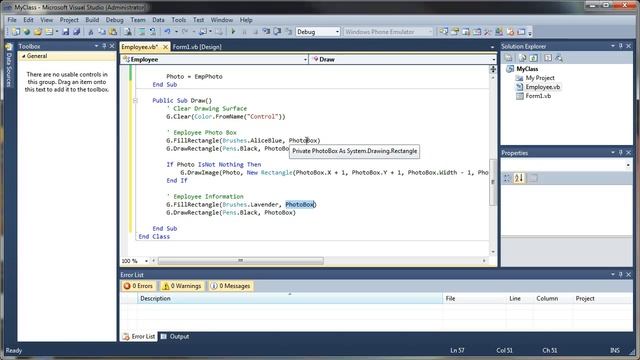This screenshot has height=360, width=640.
Task: Click the Undo arrow icon
Action: coord(167,32)
